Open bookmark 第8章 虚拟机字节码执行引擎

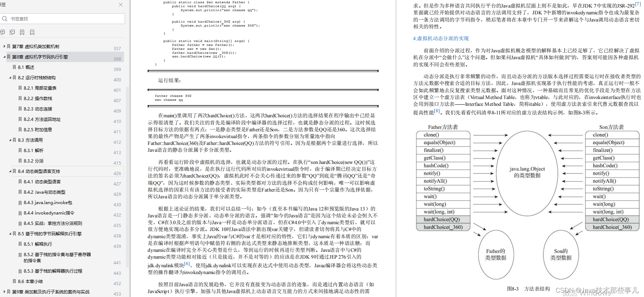click(x=40, y=57)
